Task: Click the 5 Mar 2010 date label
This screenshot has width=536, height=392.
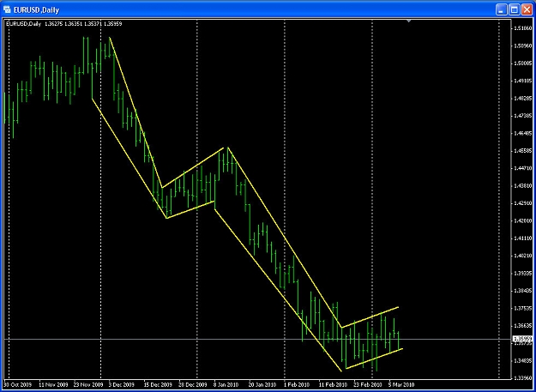Action: 401,384
